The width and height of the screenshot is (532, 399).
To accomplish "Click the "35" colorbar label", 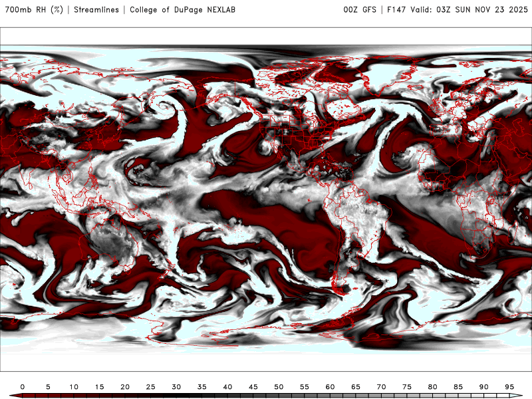I will (202, 387).
